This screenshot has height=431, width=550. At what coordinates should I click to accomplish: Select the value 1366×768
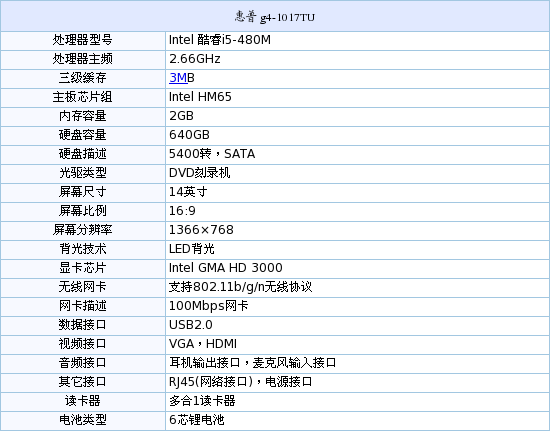[x=201, y=230]
